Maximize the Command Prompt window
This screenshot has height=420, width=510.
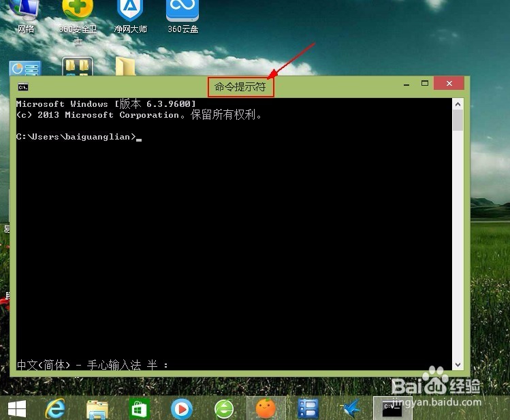425,84
